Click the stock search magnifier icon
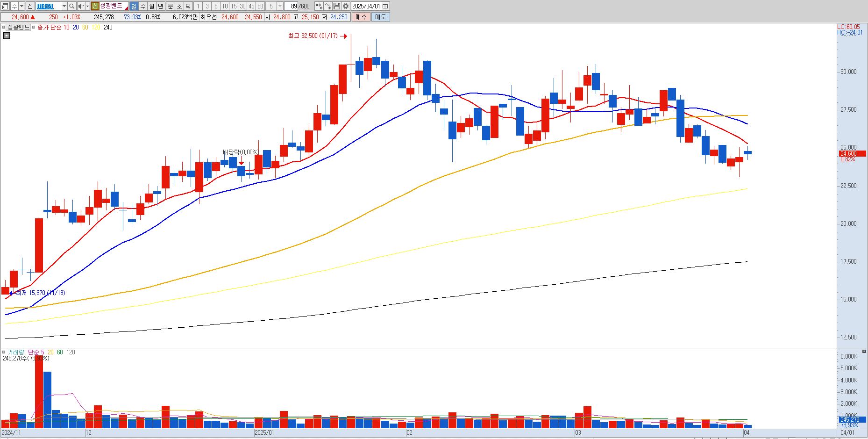868x439 pixels. coord(71,6)
